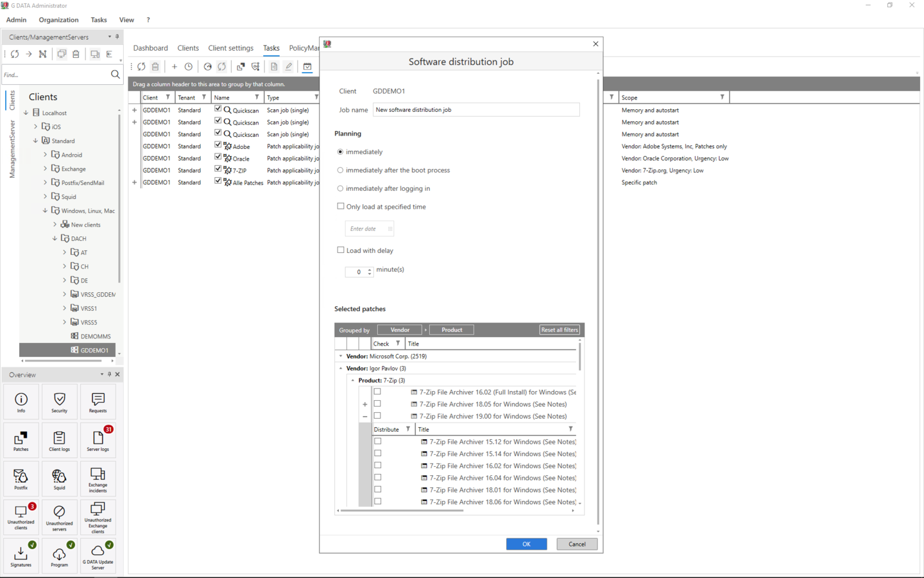Open the Exchange incidents tile

click(x=98, y=479)
